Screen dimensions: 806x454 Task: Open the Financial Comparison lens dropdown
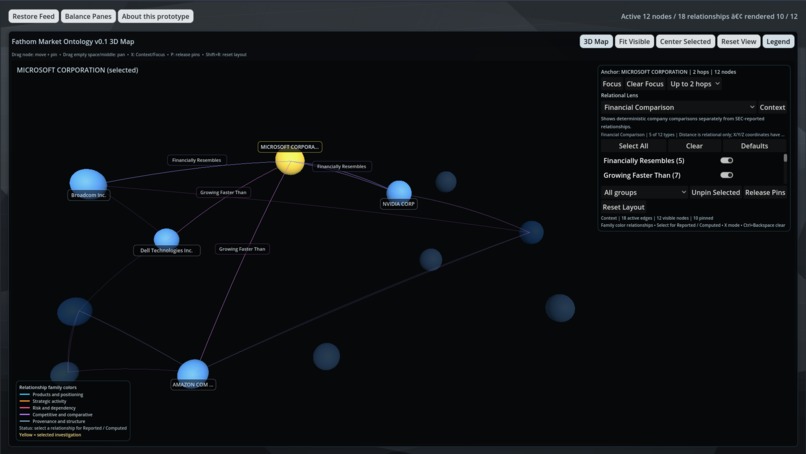(x=679, y=107)
